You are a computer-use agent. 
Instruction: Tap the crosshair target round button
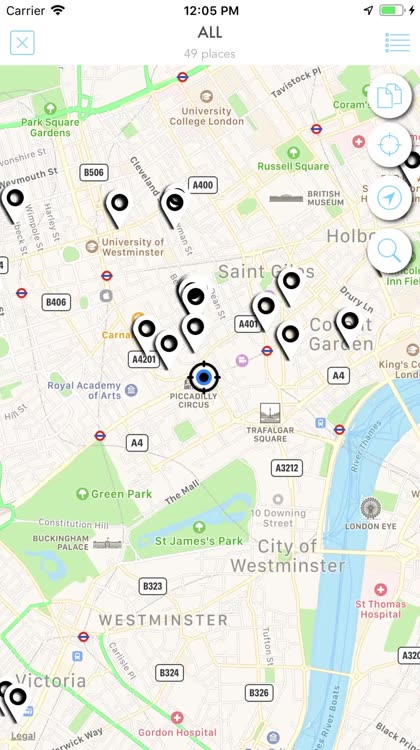(x=389, y=144)
